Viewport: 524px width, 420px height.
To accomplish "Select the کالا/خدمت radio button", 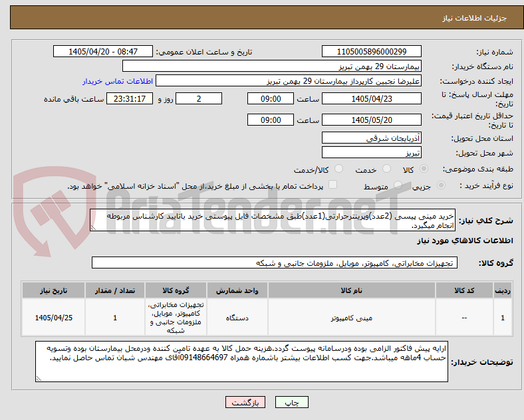I will click(x=339, y=169).
